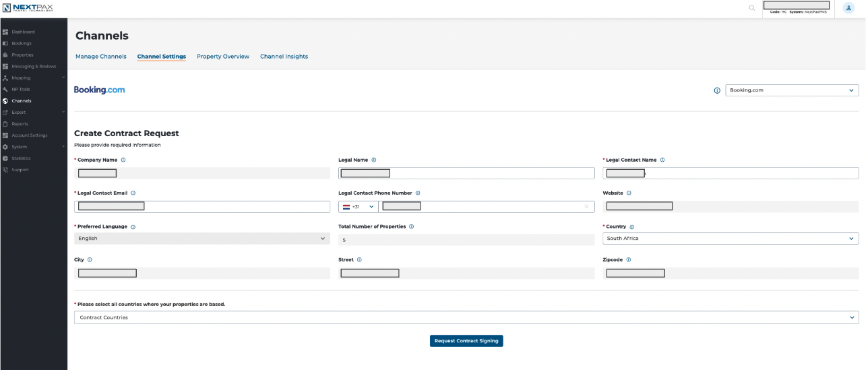This screenshot has height=370, width=868.
Task: Show info tooltip for Website
Action: point(629,193)
